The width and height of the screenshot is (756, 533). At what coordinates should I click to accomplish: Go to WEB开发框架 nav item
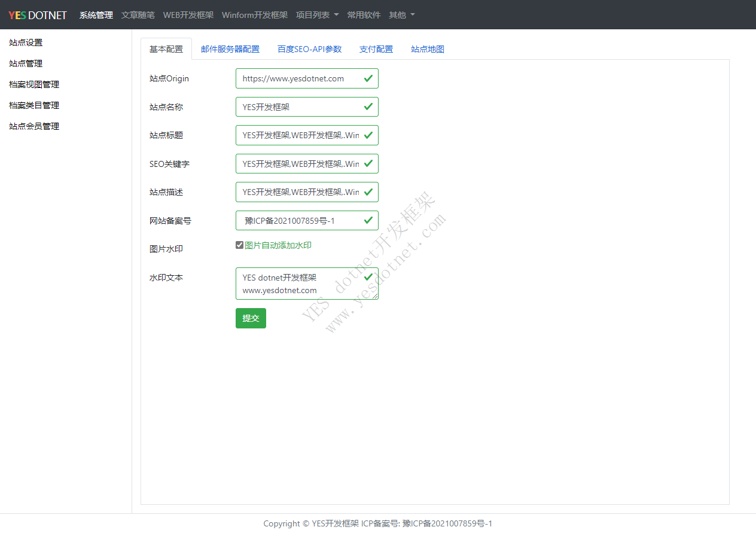pyautogui.click(x=188, y=15)
